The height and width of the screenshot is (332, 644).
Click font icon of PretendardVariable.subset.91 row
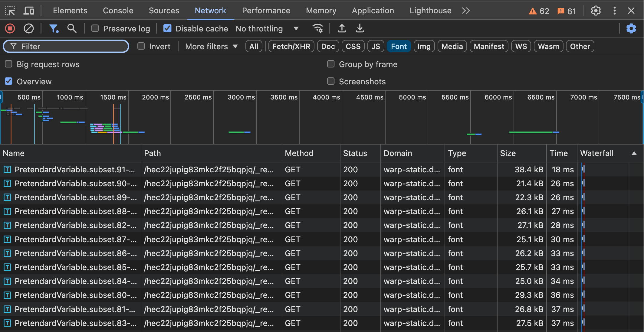8,170
